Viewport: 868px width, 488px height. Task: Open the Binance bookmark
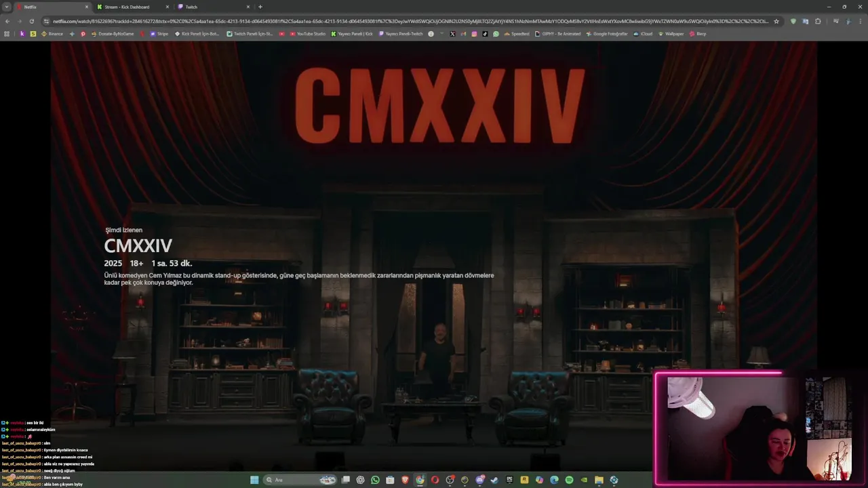[x=52, y=33]
